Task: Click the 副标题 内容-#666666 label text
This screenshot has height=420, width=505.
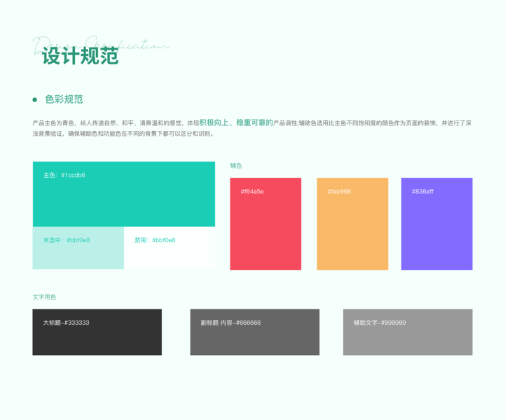Action: pos(230,323)
